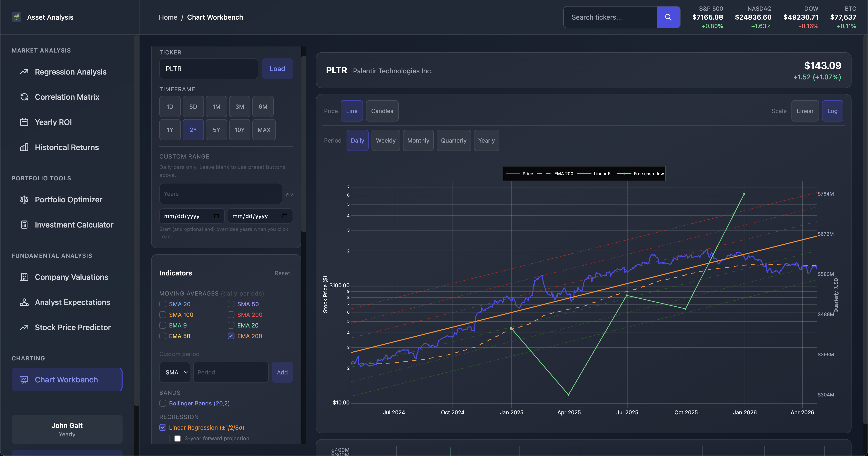
Task: Set period to Monthly
Action: click(418, 140)
